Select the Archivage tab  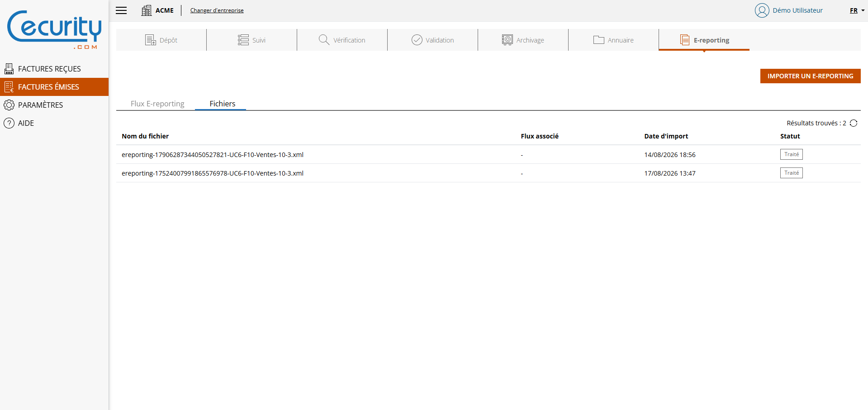click(523, 40)
